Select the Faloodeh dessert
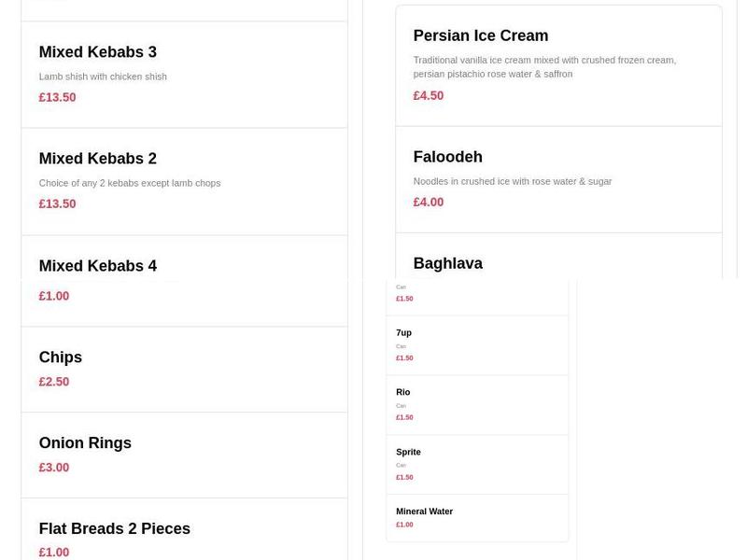The width and height of the screenshot is (747, 560). [x=446, y=156]
